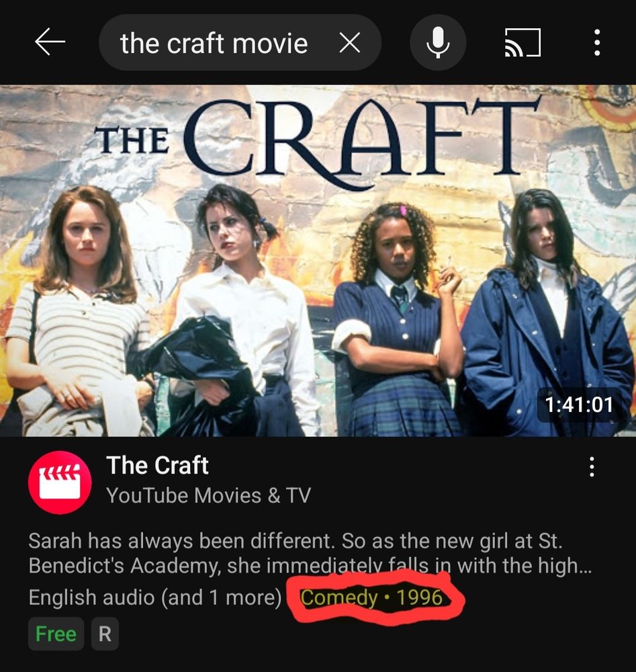
Task: Open The Craft movie thumbnail
Action: [318, 261]
